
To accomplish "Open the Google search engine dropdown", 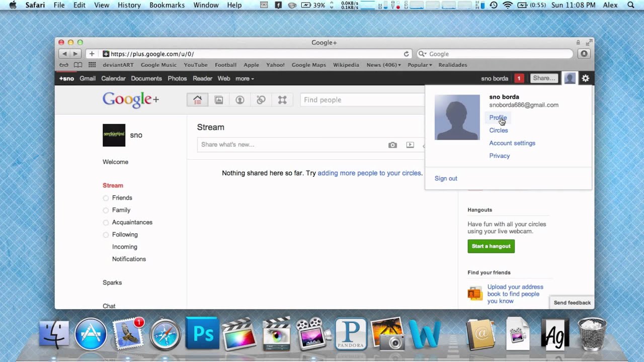I will [x=423, y=54].
